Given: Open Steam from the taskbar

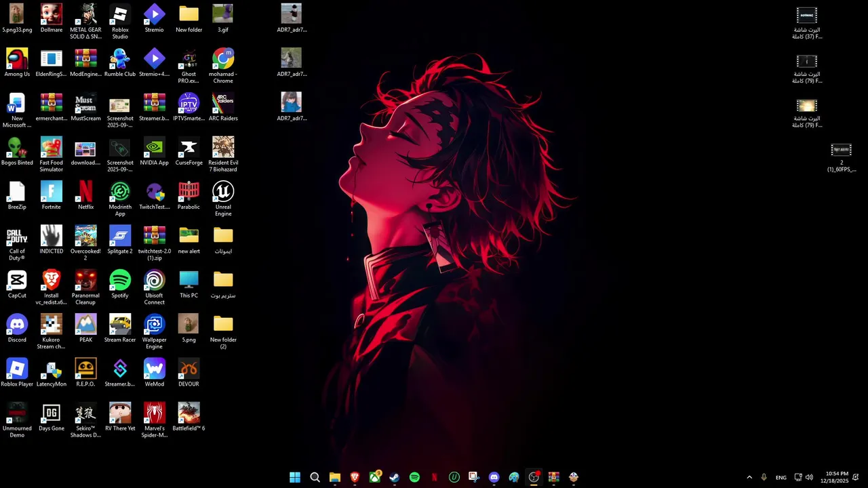Looking at the screenshot, I should [x=395, y=477].
